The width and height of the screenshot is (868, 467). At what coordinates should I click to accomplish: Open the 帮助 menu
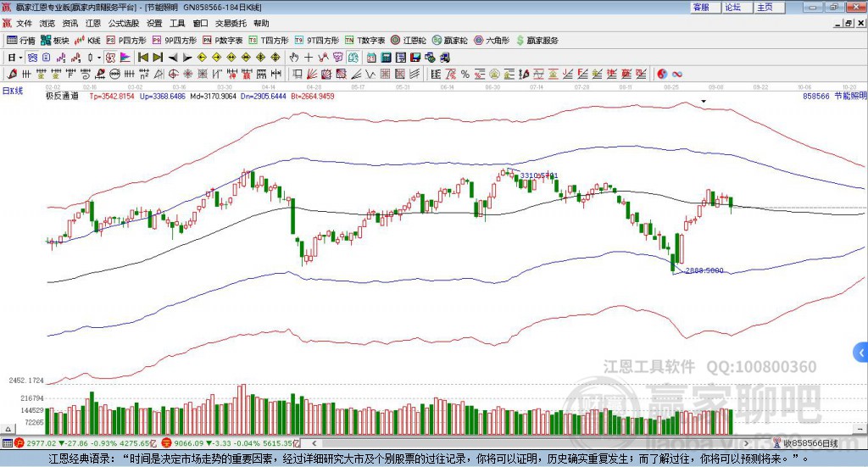261,23
